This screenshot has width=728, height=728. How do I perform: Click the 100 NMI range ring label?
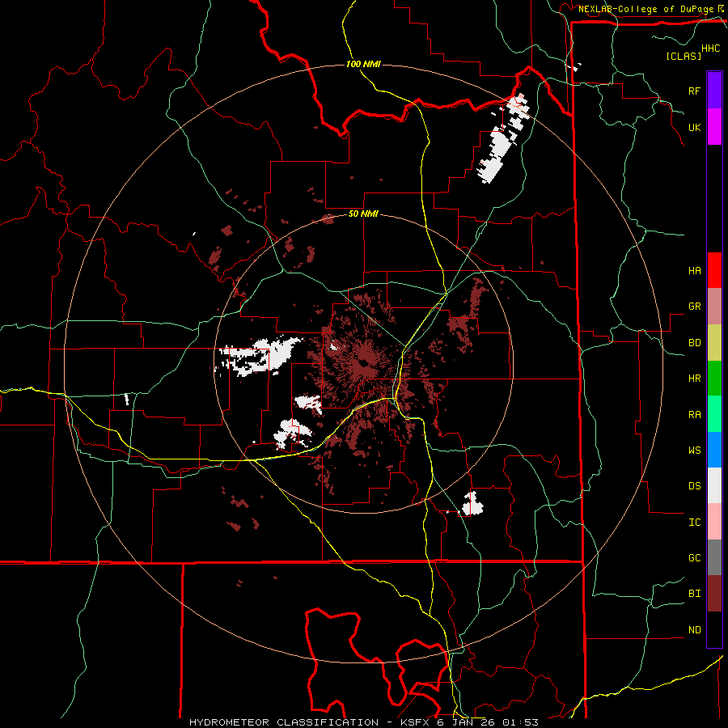pos(363,64)
